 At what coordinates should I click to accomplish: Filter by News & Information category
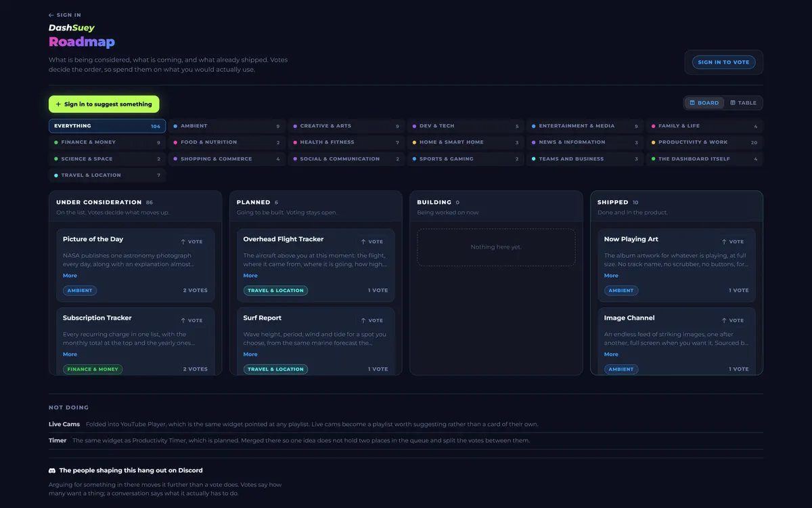coord(585,142)
